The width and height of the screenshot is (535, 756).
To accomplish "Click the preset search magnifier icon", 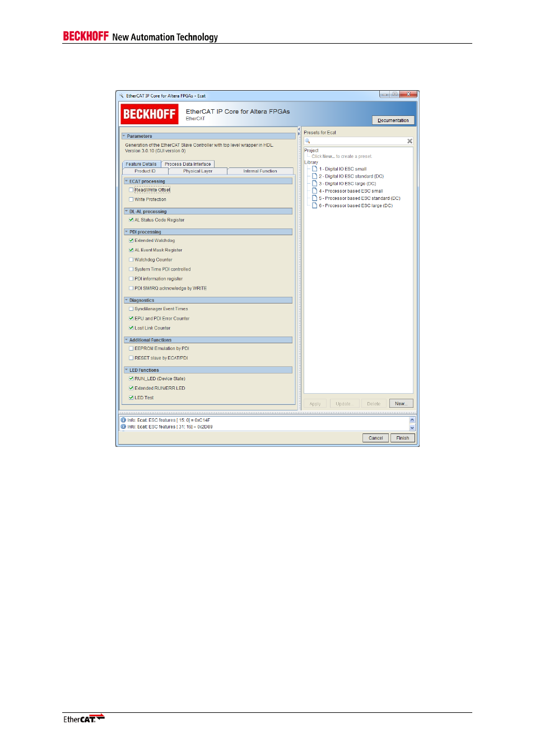I will 308,141.
